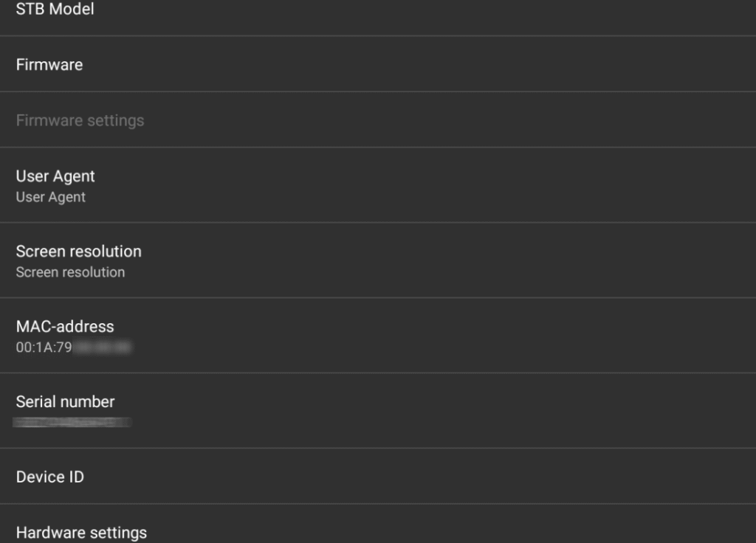
Task: Tap the Device ID item
Action: (x=50, y=477)
